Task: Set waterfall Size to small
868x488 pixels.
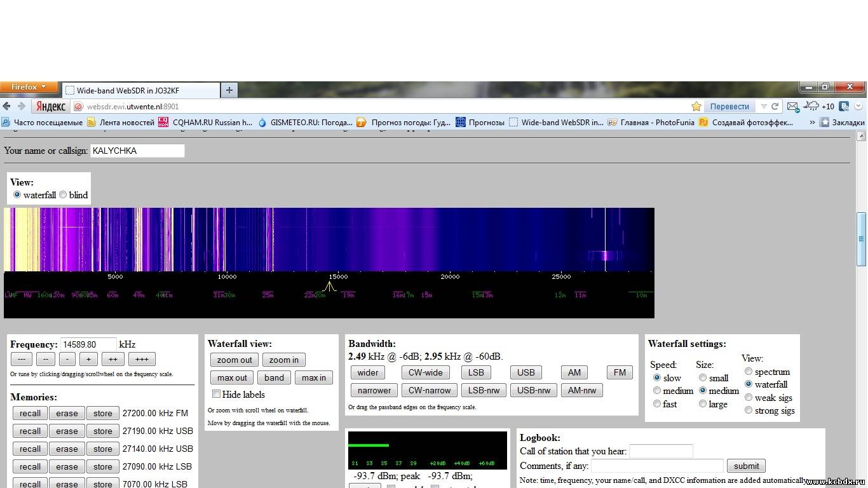Action: click(x=703, y=377)
